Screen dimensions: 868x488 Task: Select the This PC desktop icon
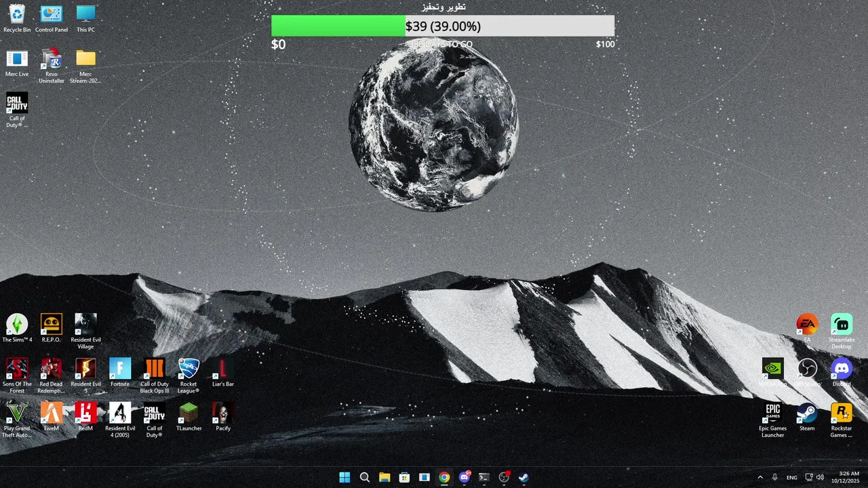click(x=85, y=18)
